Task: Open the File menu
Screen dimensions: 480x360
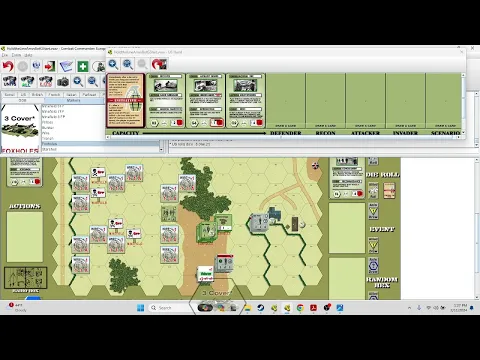Action: 5,55
